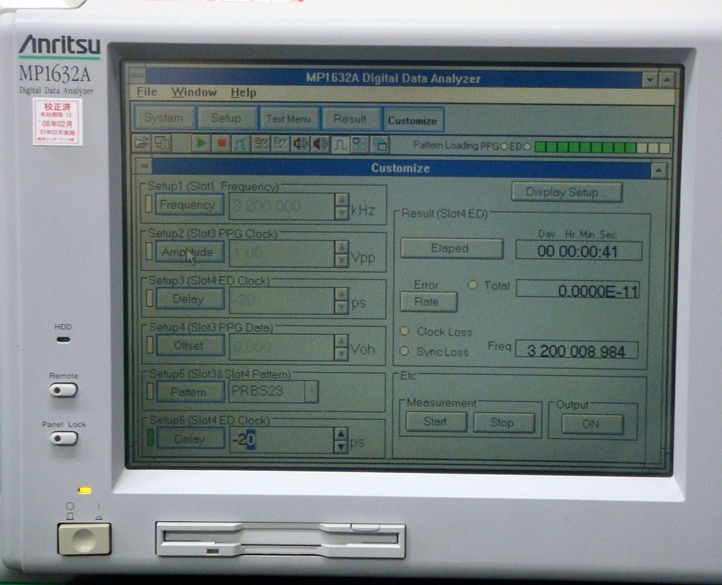This screenshot has height=585, width=722.
Task: Click the error Rate button
Action: 428,302
